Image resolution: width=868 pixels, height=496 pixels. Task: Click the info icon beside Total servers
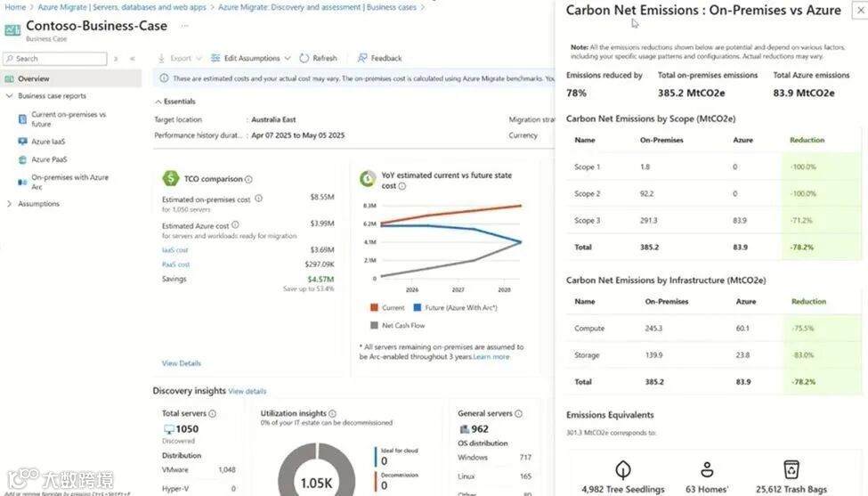(x=213, y=413)
